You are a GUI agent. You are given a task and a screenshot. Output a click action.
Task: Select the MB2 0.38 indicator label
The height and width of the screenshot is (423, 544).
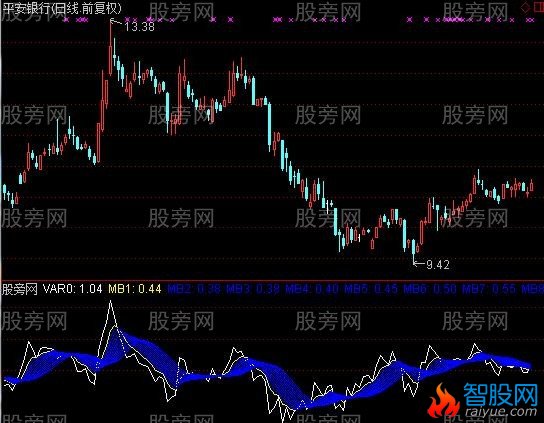(x=194, y=289)
